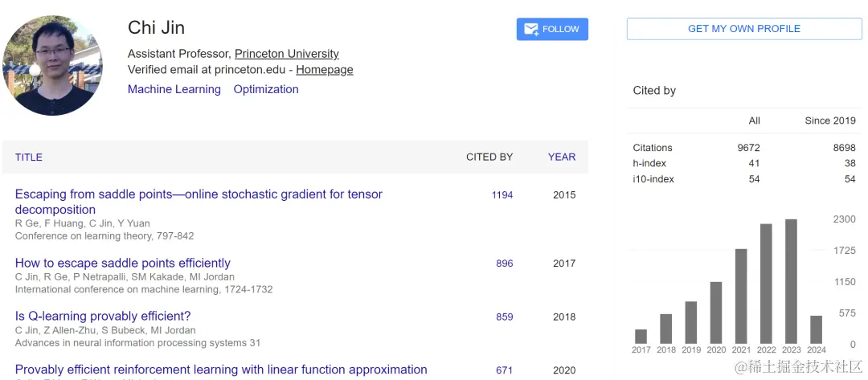Open 'How to escape saddle points efficiently'
This screenshot has height=380, width=868.
[x=123, y=263]
